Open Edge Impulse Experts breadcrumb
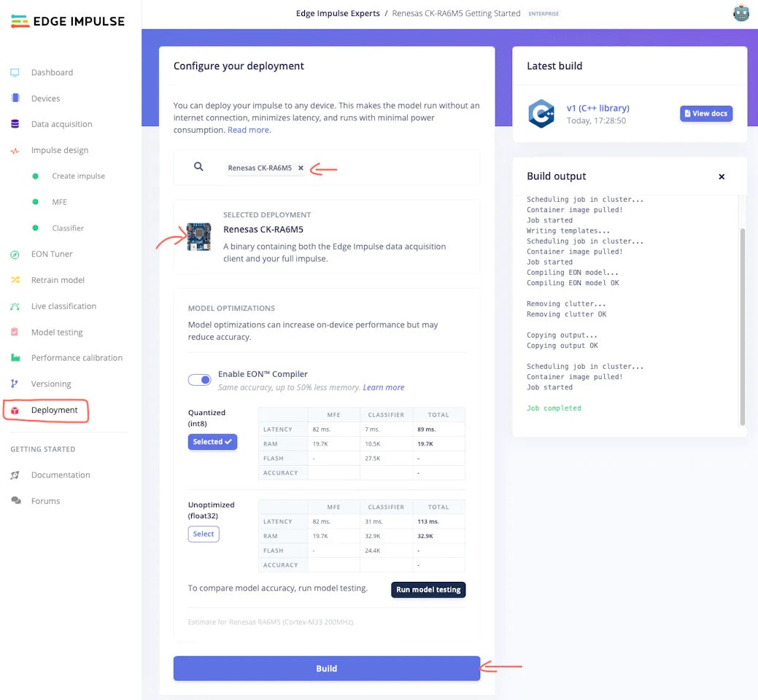The height and width of the screenshot is (700, 758). (338, 14)
